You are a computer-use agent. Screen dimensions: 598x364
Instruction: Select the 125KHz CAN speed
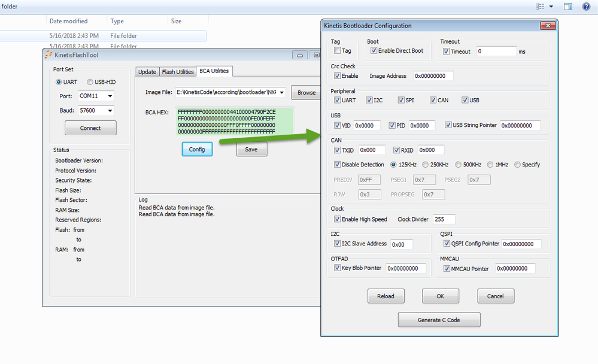click(393, 165)
